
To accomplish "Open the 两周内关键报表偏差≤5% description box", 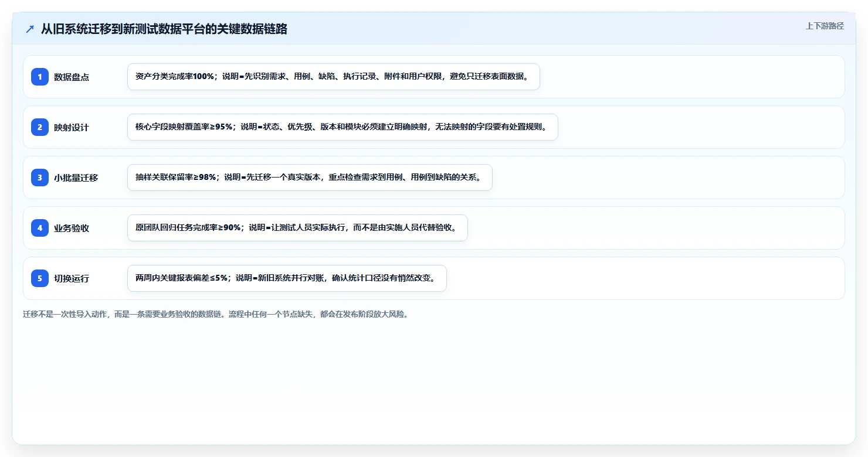I will tap(287, 278).
